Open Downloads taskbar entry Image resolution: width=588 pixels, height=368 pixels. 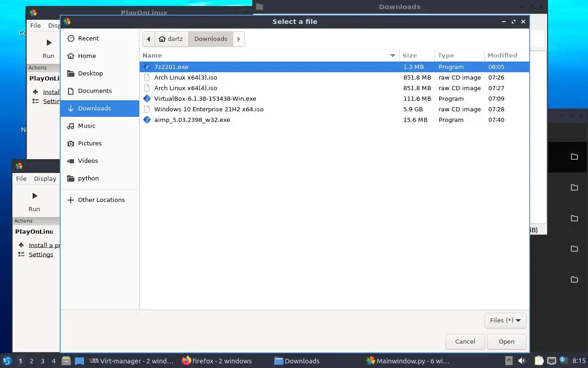point(297,361)
